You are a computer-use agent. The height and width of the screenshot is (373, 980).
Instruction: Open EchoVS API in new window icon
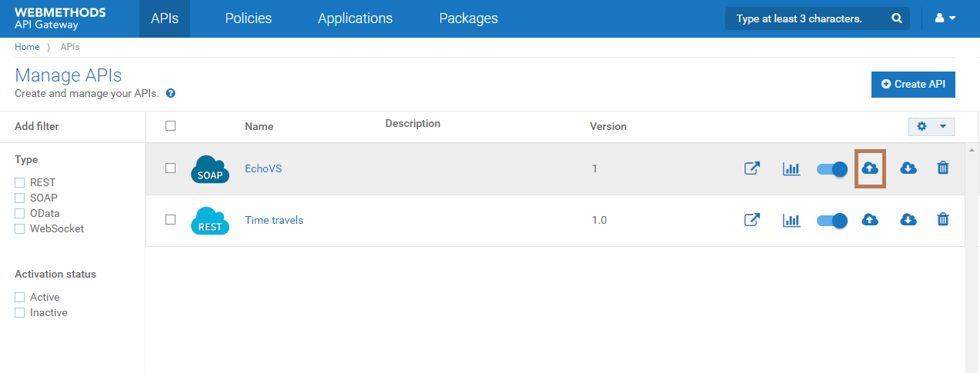point(752,168)
